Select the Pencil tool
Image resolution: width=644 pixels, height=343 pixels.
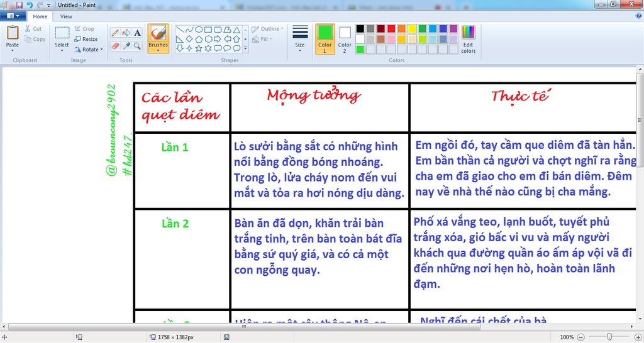click(x=115, y=33)
